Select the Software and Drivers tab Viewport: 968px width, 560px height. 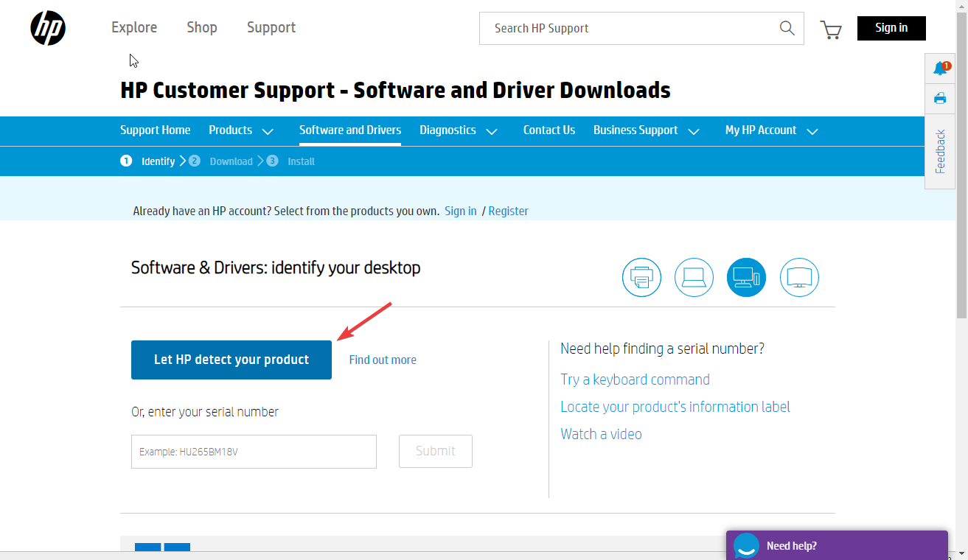point(350,130)
